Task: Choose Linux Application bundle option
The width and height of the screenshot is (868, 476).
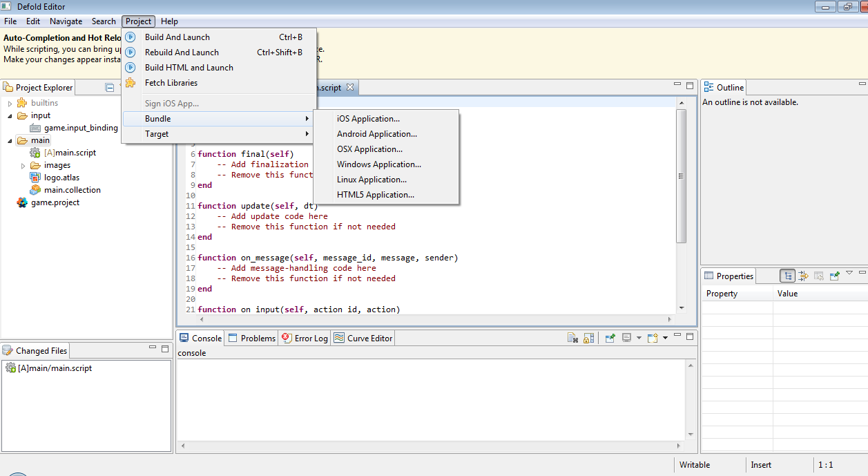Action: (386, 180)
